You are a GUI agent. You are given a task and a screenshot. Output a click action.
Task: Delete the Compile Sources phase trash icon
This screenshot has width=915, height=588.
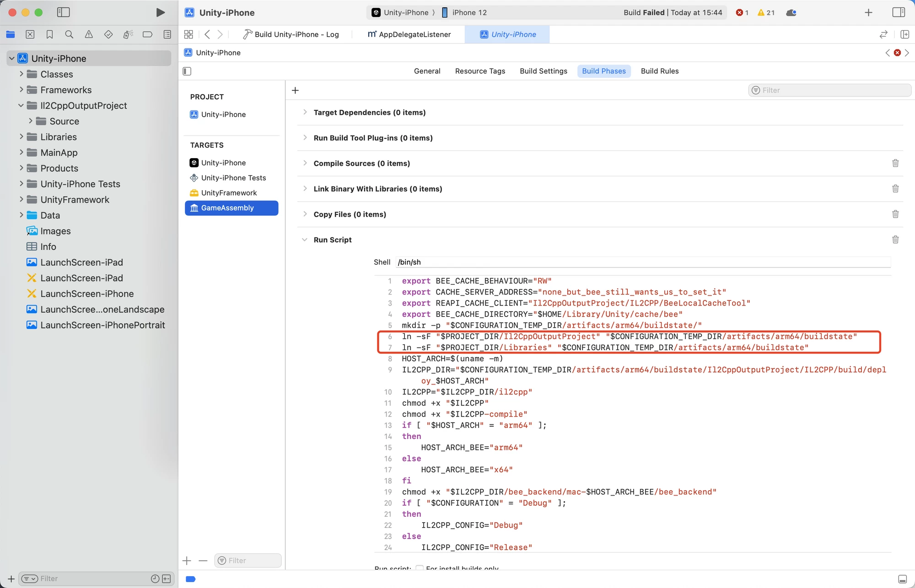coord(895,163)
